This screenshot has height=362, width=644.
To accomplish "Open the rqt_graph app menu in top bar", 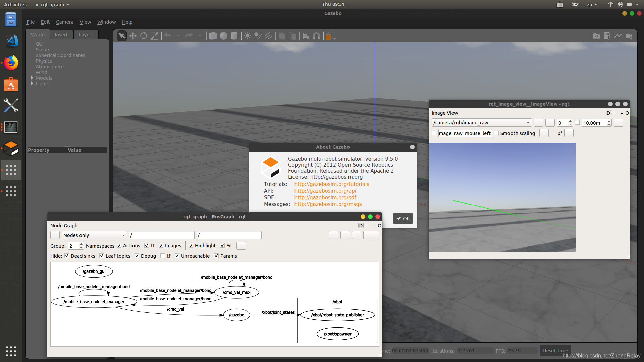I will point(52,4).
